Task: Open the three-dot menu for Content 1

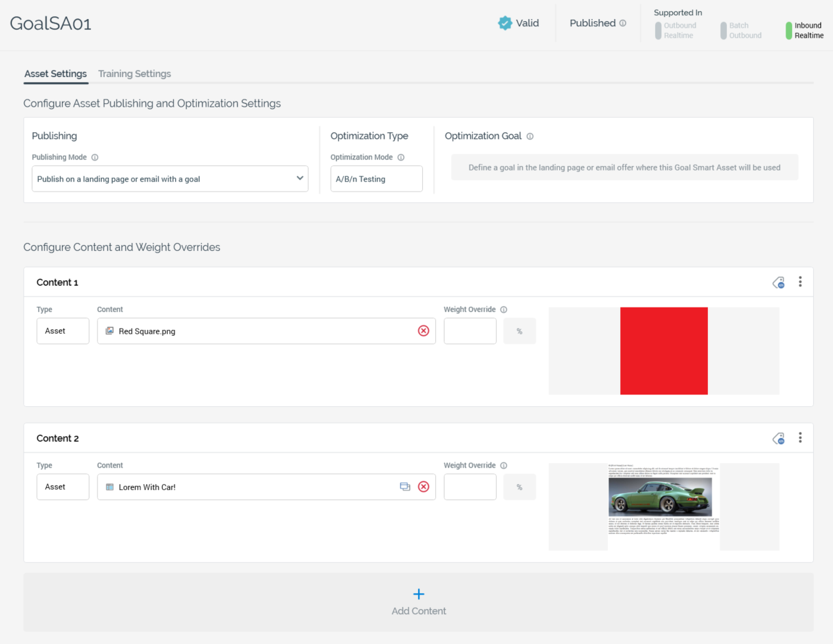Action: pyautogui.click(x=800, y=282)
